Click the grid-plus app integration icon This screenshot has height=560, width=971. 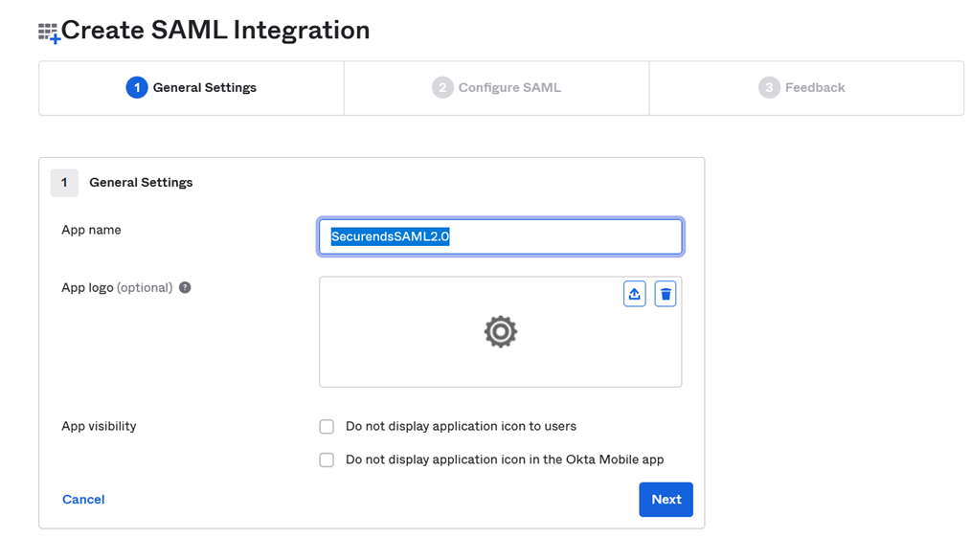49,34
